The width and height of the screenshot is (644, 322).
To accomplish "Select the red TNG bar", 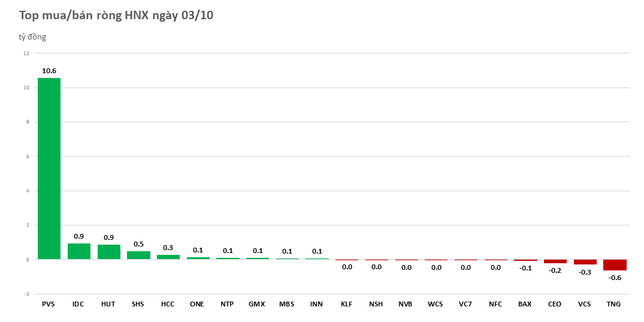I will pyautogui.click(x=615, y=265).
